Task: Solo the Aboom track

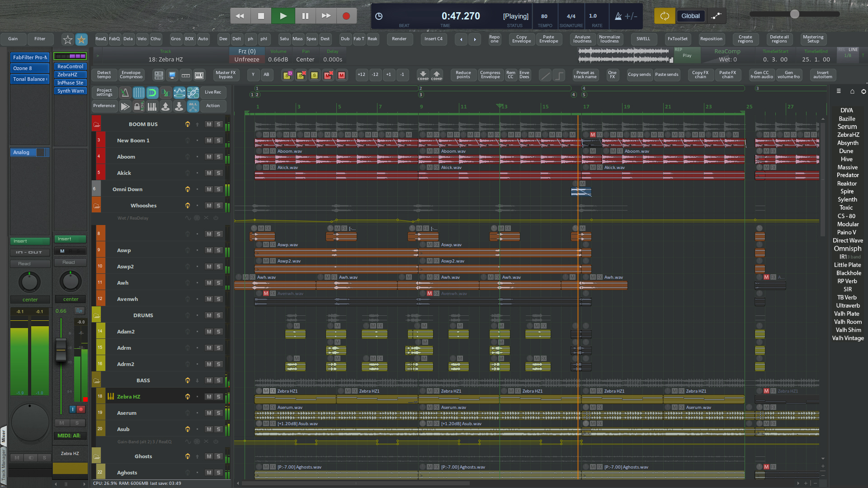Action: (x=218, y=157)
